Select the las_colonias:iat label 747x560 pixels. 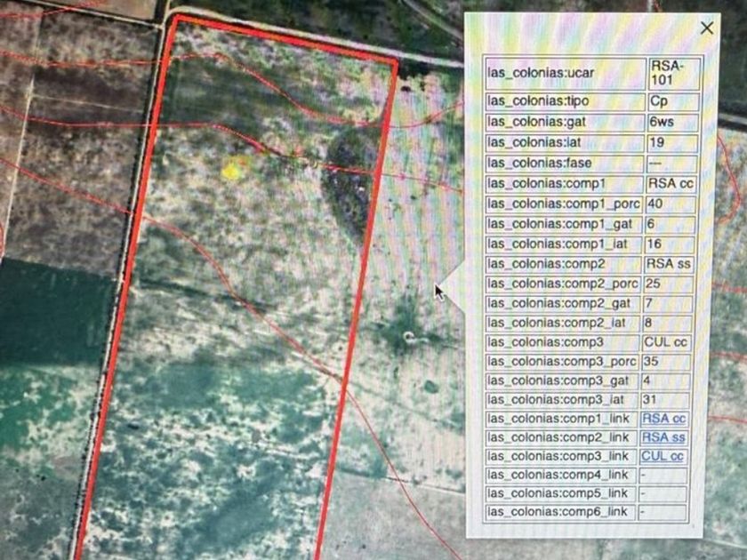[x=534, y=142]
